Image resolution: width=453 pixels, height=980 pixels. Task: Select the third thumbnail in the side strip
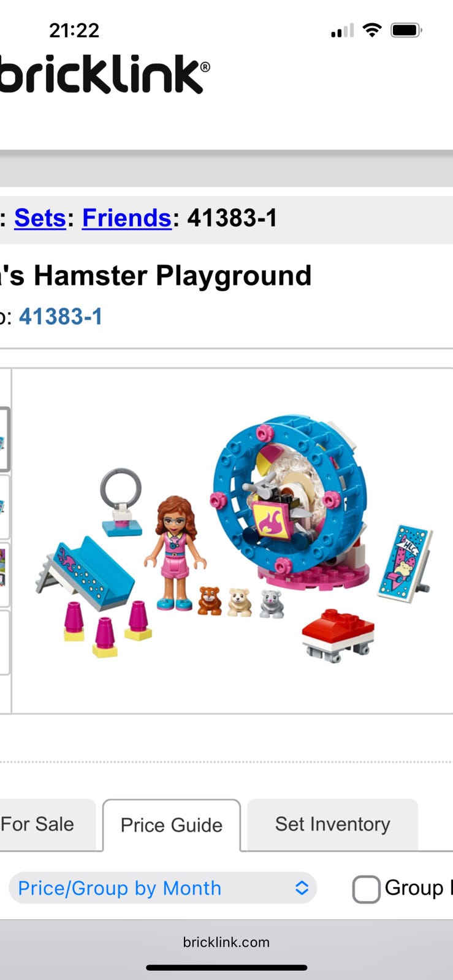tap(5, 573)
